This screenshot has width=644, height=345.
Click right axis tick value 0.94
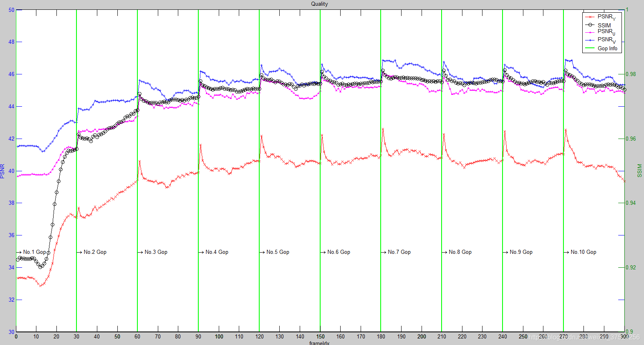pos(631,203)
